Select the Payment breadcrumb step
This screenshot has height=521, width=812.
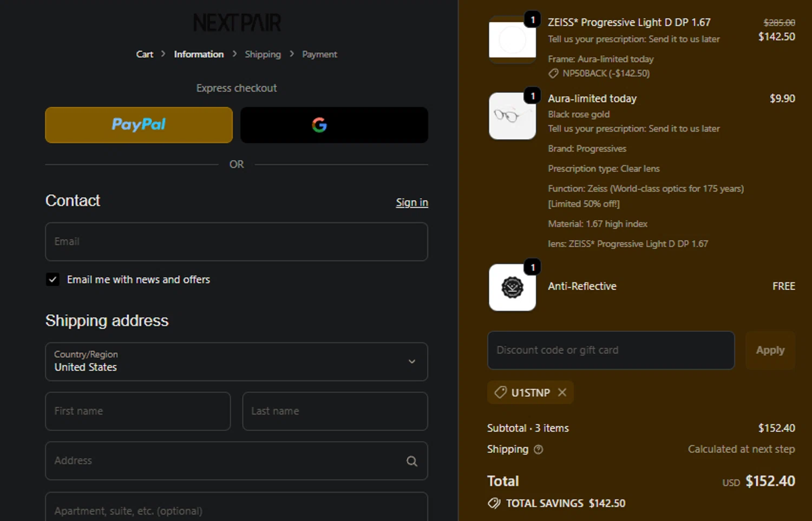pos(319,54)
